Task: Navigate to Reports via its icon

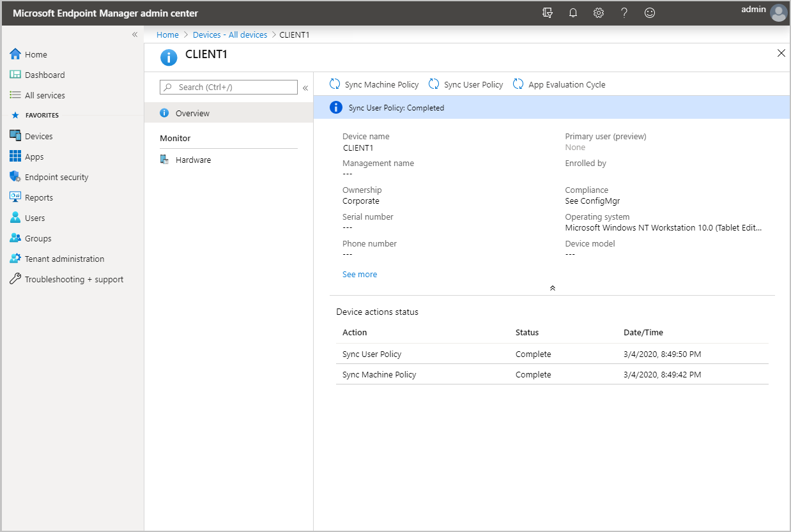Action: pyautogui.click(x=38, y=197)
